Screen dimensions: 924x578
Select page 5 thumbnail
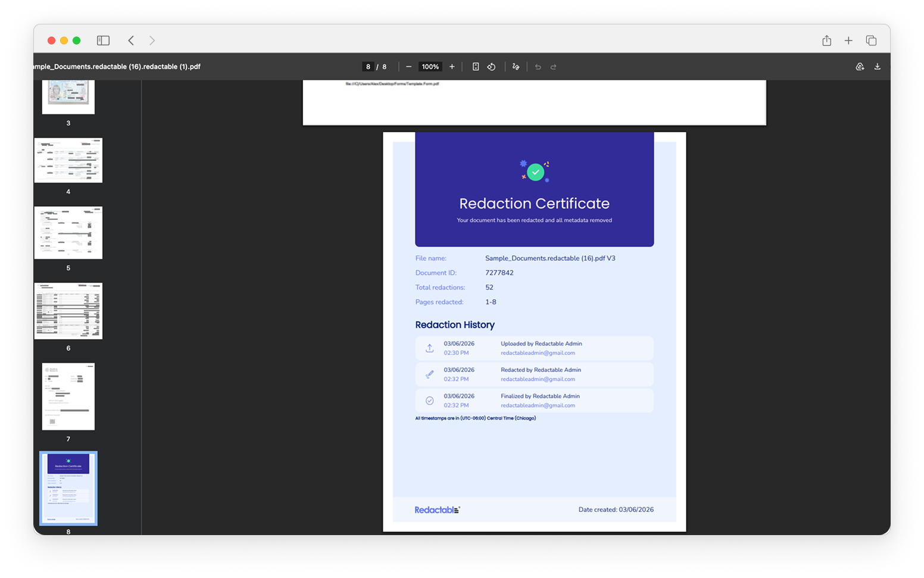[x=68, y=233]
